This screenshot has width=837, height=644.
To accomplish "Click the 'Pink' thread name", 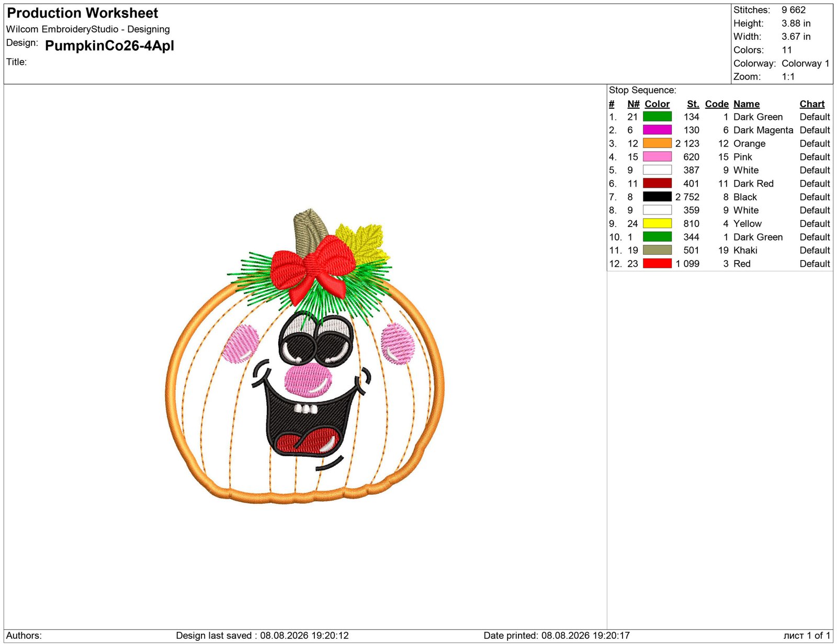I will 743,157.
